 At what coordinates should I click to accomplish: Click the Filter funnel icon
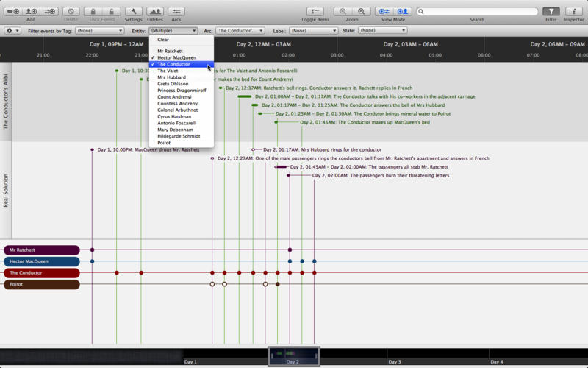click(551, 12)
